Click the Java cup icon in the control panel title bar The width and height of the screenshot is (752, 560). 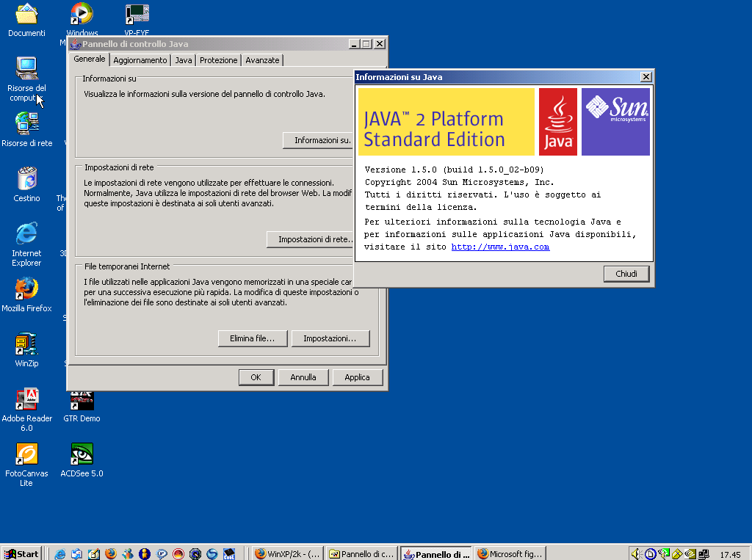tap(75, 44)
